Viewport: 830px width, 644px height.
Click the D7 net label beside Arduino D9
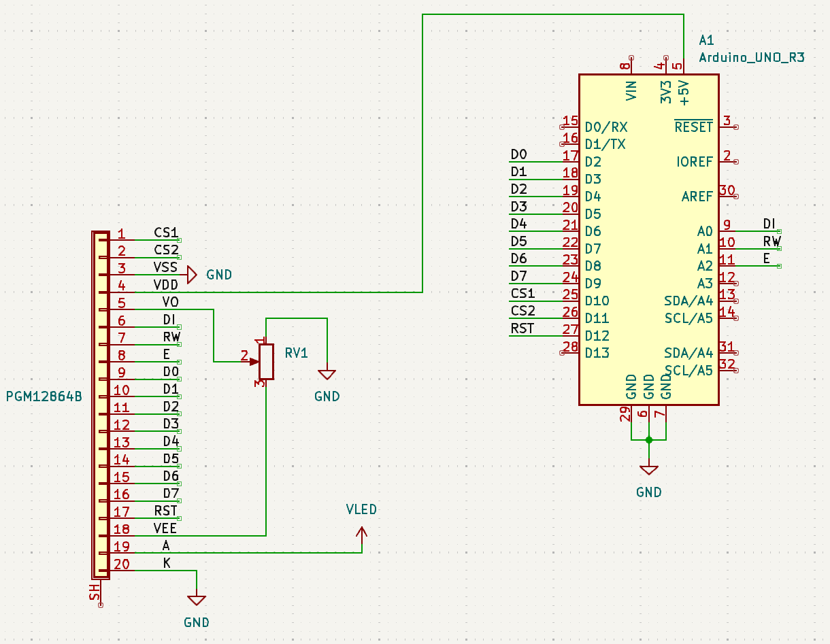click(518, 277)
